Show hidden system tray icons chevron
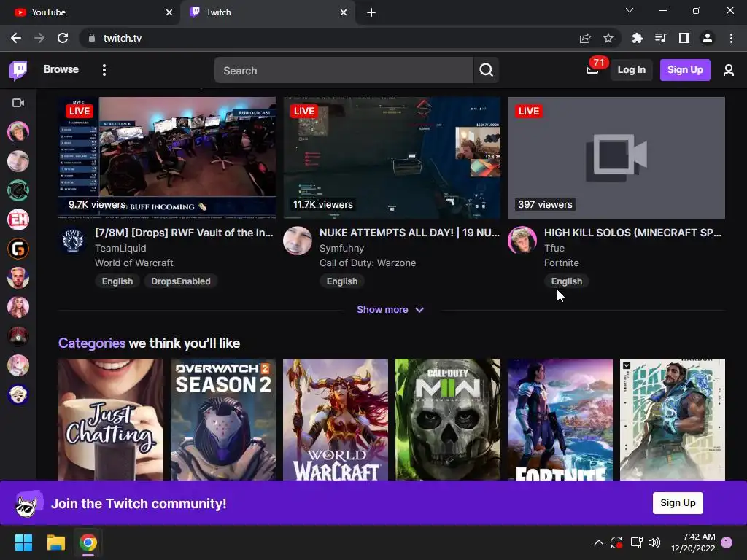Screen dimensions: 747x560 click(x=599, y=542)
